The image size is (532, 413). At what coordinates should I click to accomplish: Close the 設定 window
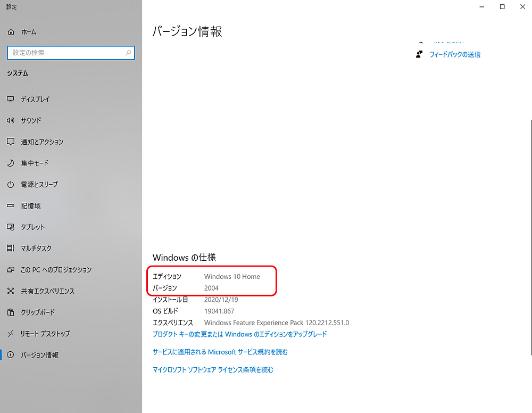[522, 7]
